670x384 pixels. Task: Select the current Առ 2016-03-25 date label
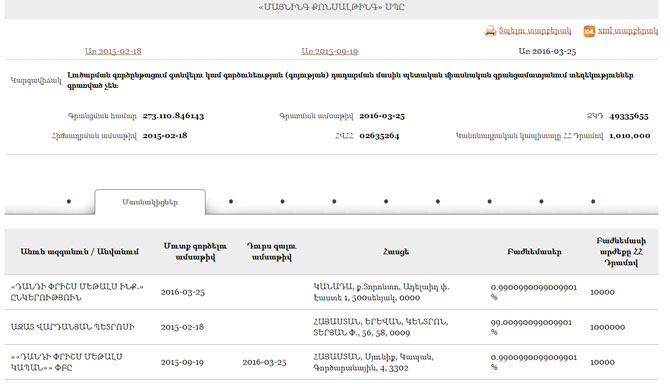(547, 51)
